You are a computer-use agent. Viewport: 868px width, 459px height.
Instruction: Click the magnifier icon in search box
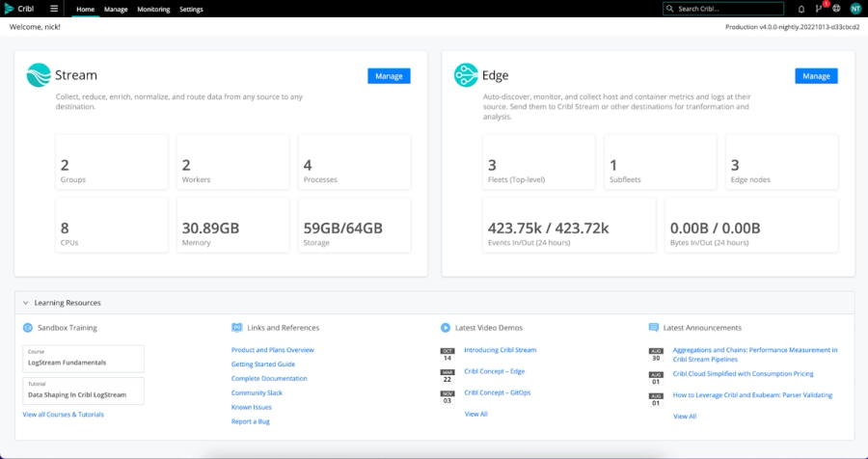[670, 9]
